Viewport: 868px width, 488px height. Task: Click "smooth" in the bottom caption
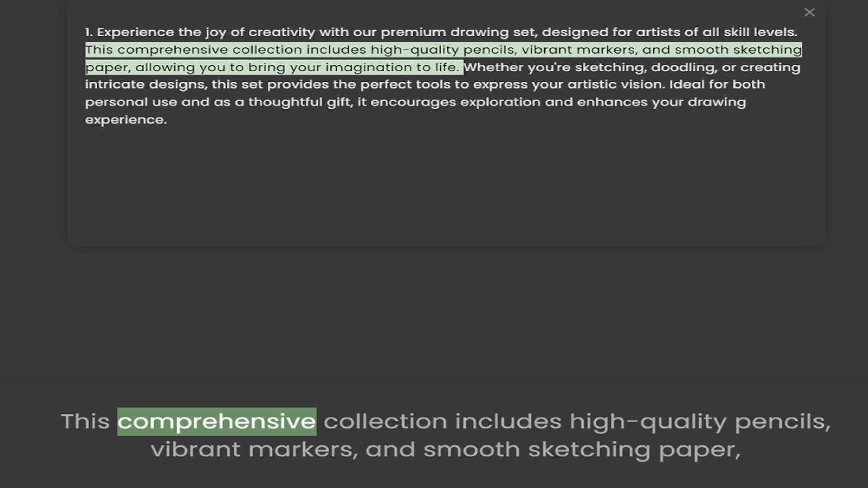pyautogui.click(x=472, y=450)
